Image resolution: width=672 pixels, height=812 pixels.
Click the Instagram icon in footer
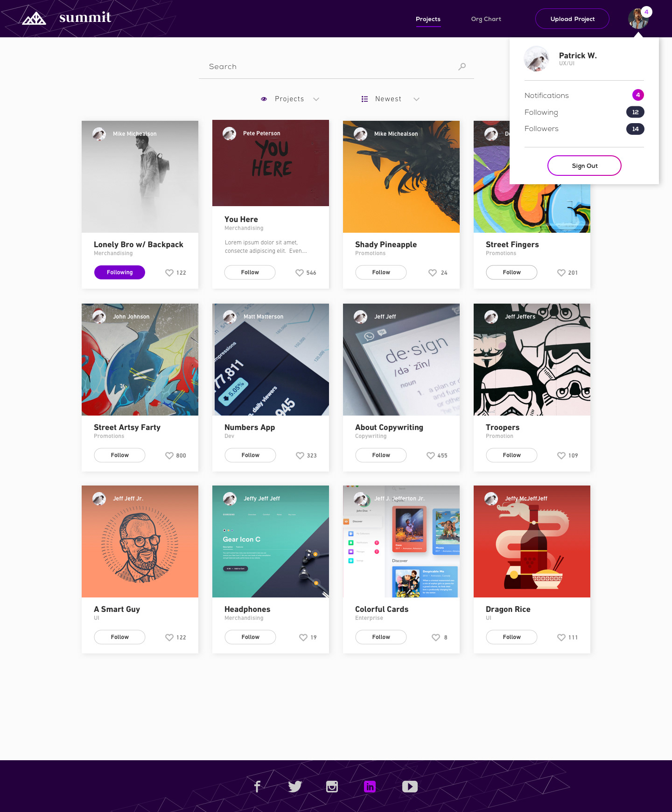point(332,786)
